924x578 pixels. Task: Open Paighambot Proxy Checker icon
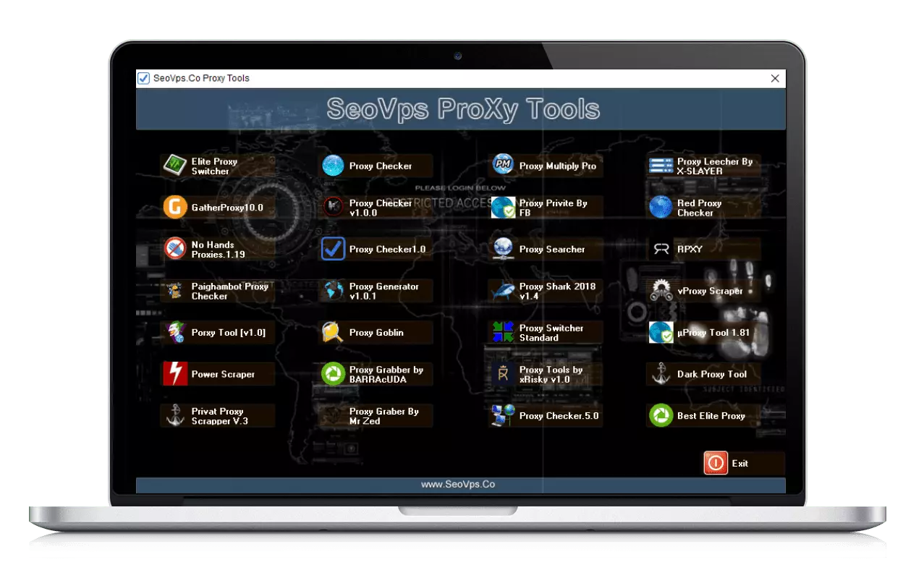174,291
